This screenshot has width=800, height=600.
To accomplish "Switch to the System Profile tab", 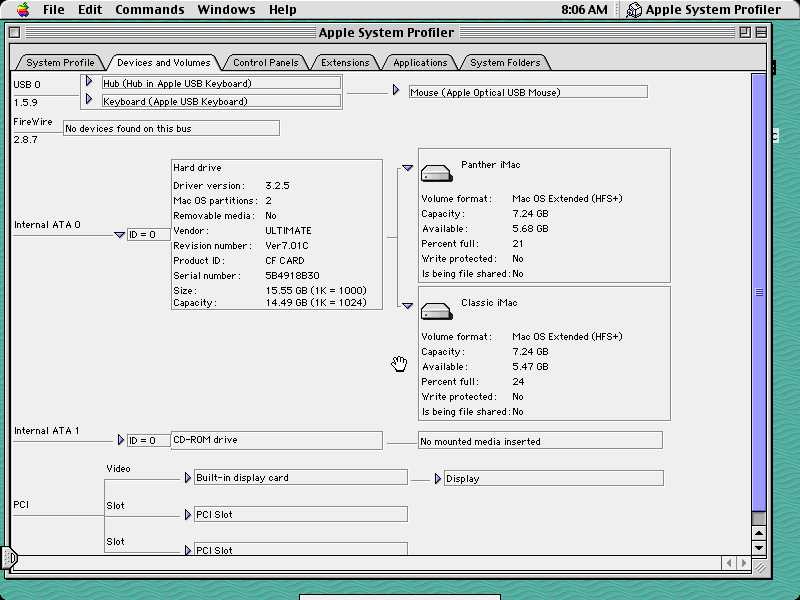I will click(x=60, y=63).
